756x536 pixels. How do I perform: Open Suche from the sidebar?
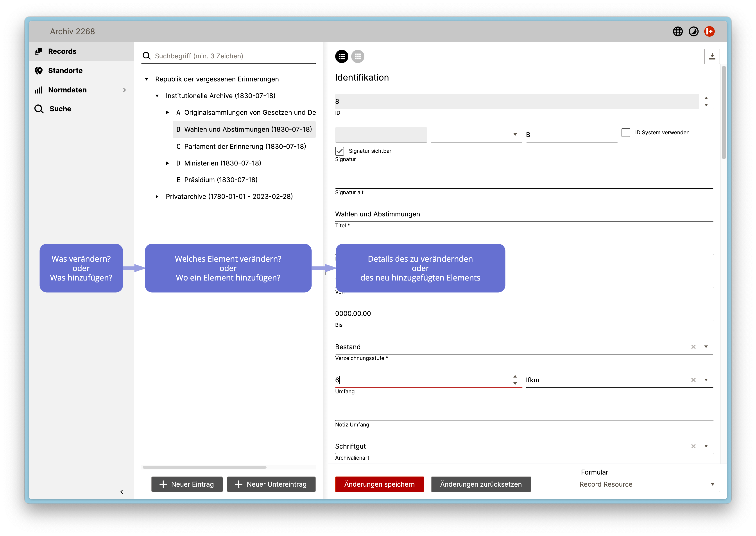(60, 109)
